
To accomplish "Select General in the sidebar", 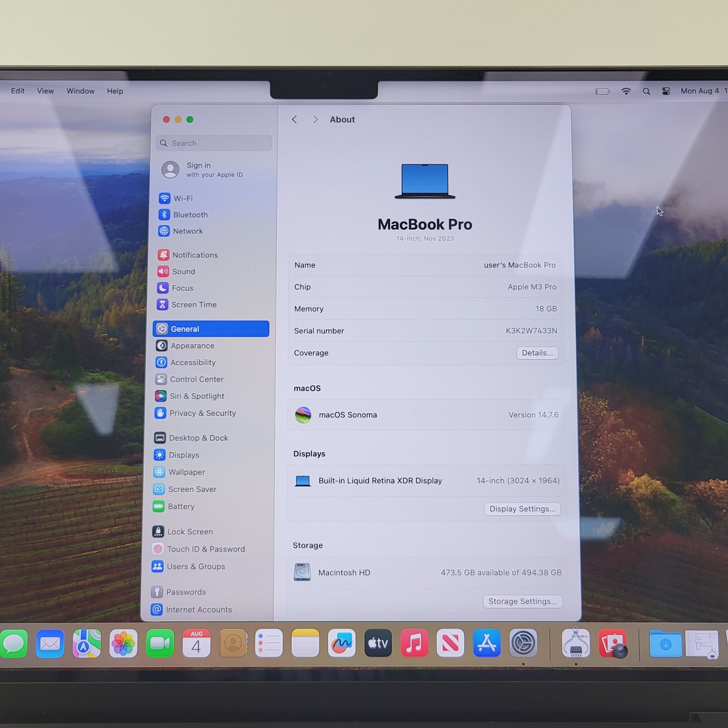I will 211,329.
